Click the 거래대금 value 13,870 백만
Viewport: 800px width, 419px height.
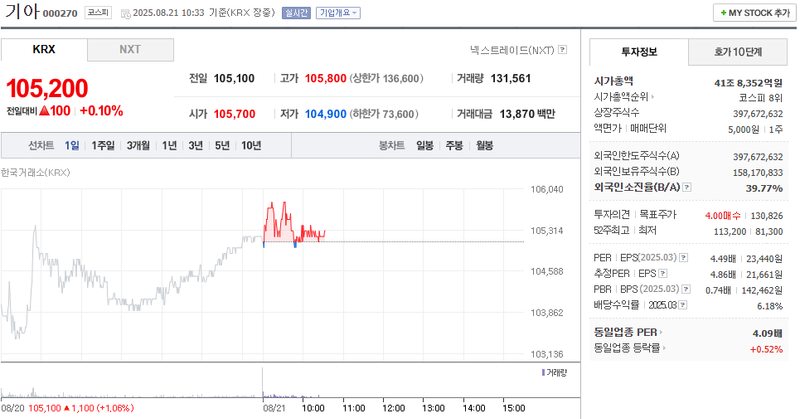(x=527, y=114)
